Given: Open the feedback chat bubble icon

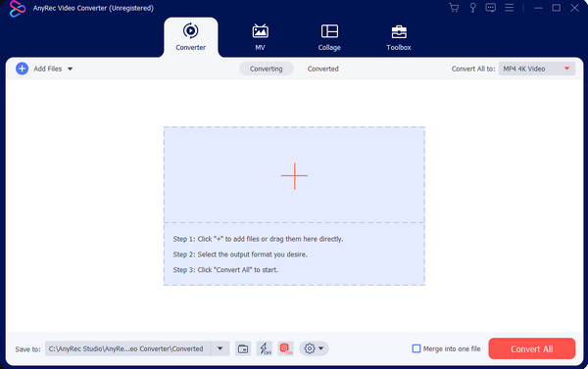Looking at the screenshot, I should 491,8.
